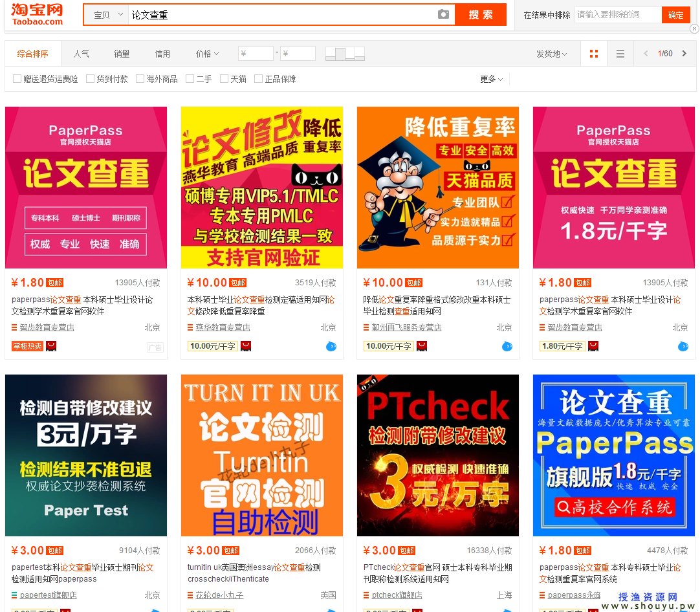Open the Paper Test 3元/万字 thumbnail
The height and width of the screenshot is (612, 700).
pos(85,455)
